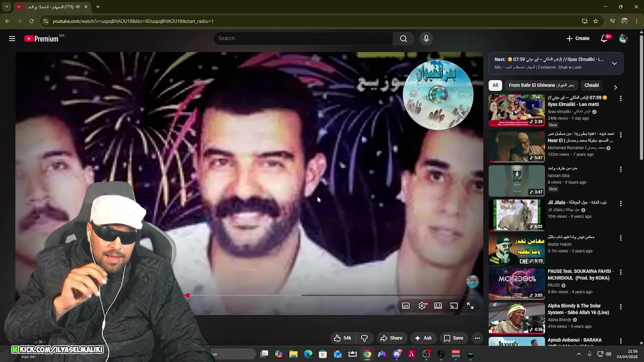Switch player to theater mode
This screenshot has width=644, height=362.
pos(438,306)
